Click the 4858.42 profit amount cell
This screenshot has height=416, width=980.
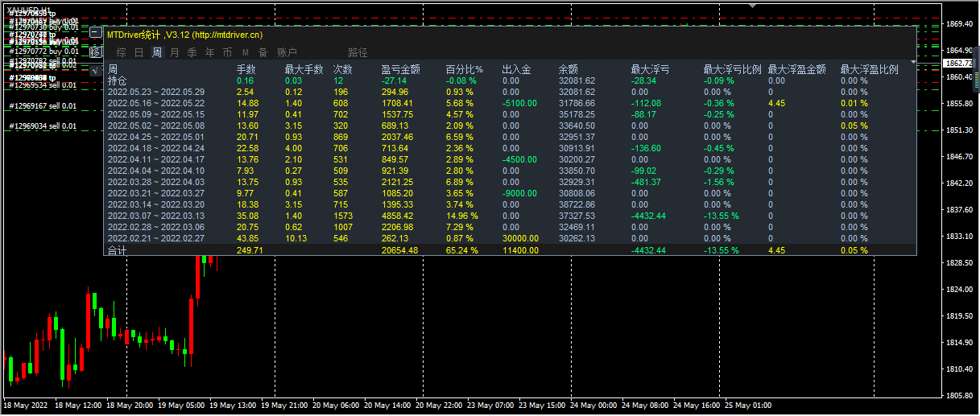pyautogui.click(x=398, y=216)
